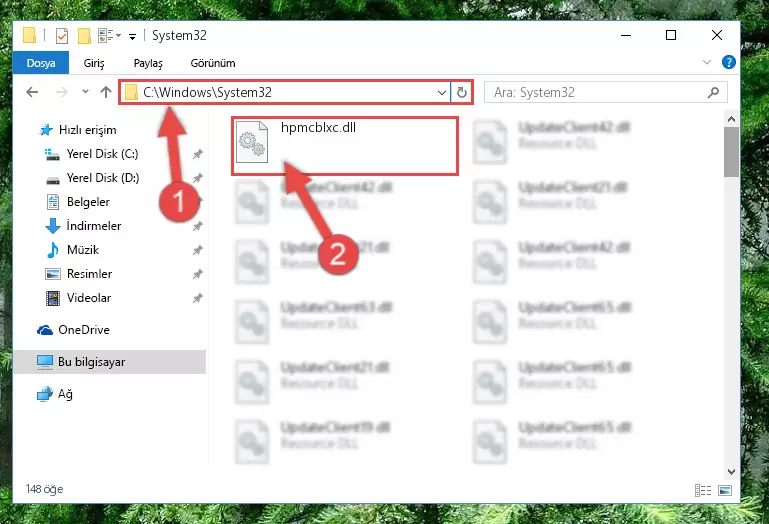Screen dimensions: 769x524
Task: Click the 148 öğe status text
Action: pos(44,489)
